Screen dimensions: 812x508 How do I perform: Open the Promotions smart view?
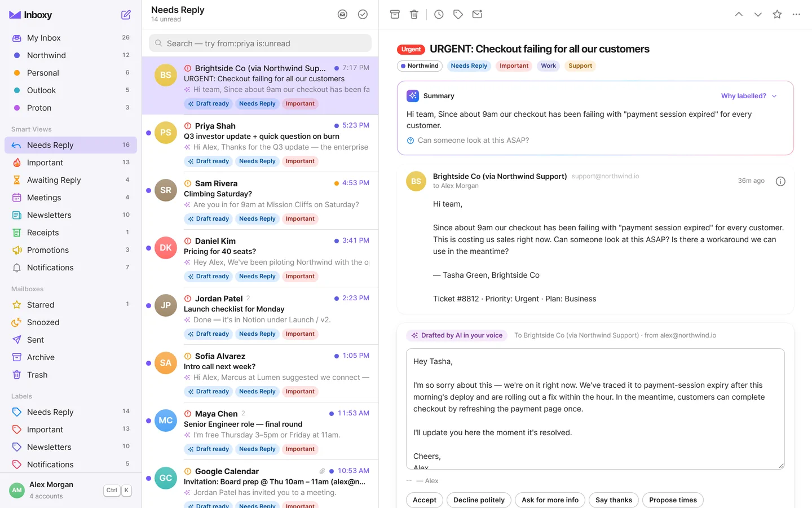click(70, 250)
